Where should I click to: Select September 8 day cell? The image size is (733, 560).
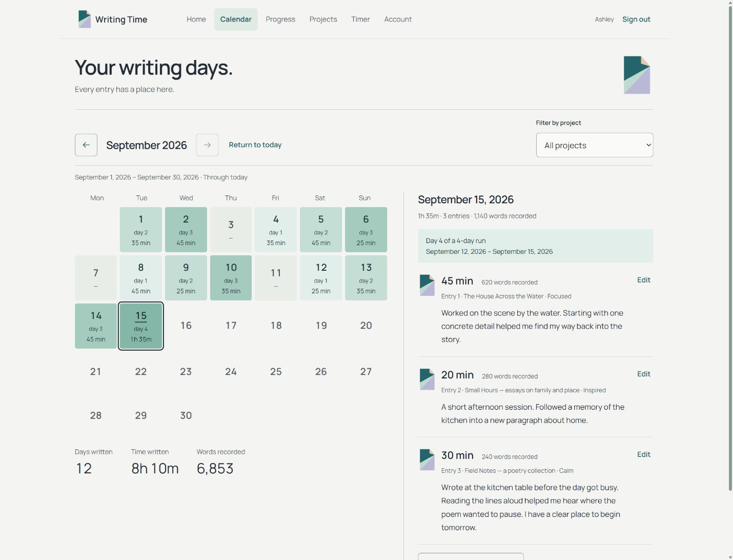tap(141, 278)
